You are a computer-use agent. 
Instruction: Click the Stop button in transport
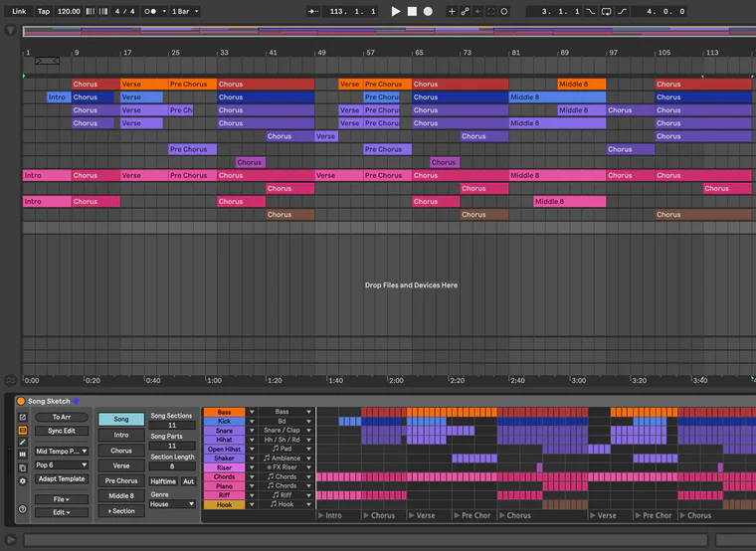[412, 11]
